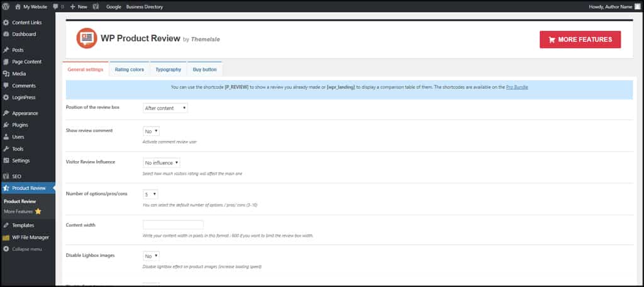This screenshot has height=287, width=644.
Task: Click the user avatar in admin bar
Action: 638,7
